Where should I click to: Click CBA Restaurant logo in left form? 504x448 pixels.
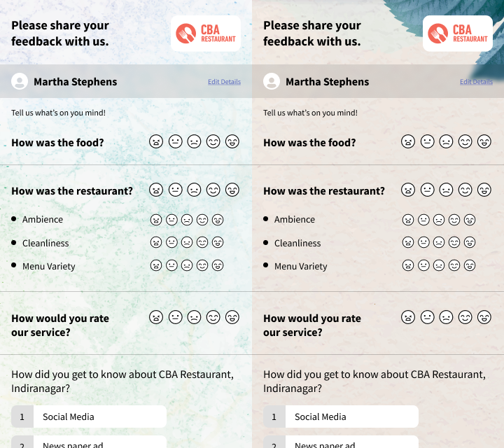coord(206,34)
